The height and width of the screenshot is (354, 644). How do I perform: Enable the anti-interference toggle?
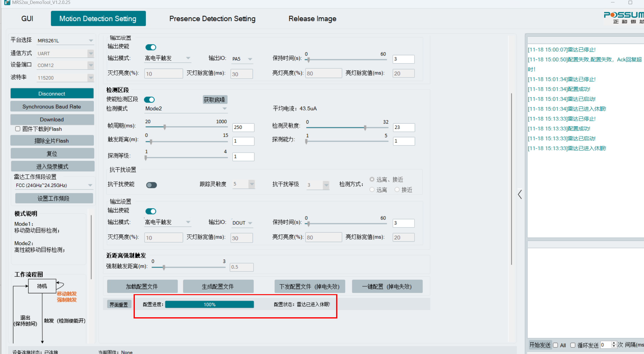coord(152,185)
